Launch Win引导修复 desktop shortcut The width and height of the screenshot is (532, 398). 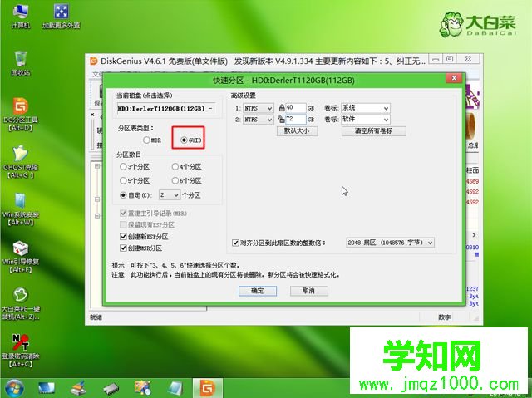click(x=21, y=257)
